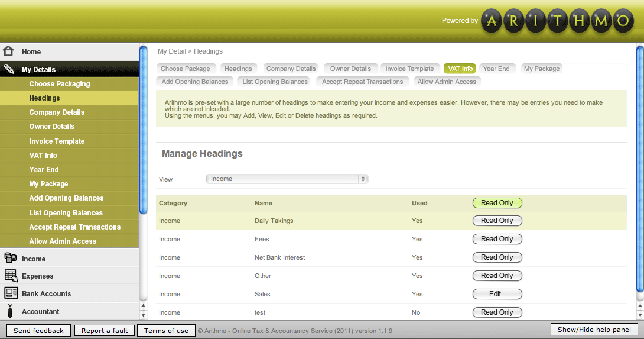Click the Report a fault button
Screen dimensions: 644x339
105,330
